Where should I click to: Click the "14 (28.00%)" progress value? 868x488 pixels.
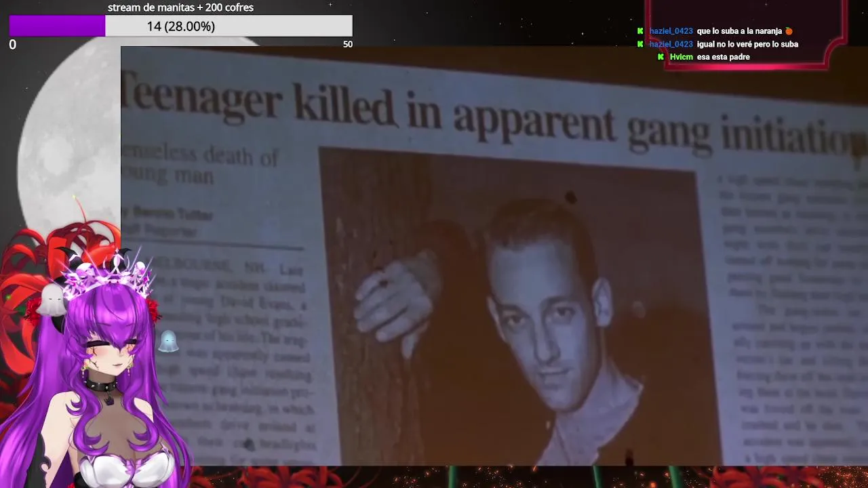pos(181,26)
